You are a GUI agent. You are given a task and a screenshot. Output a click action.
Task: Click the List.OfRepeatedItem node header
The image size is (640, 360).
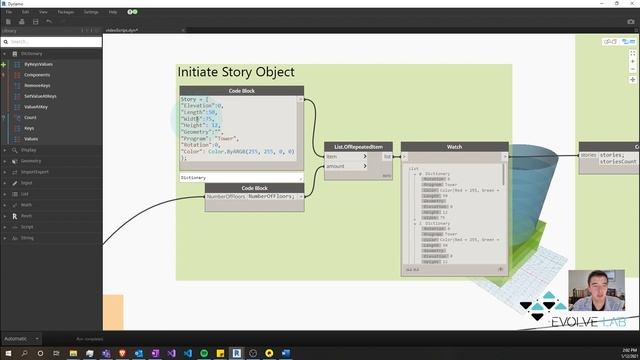358,147
